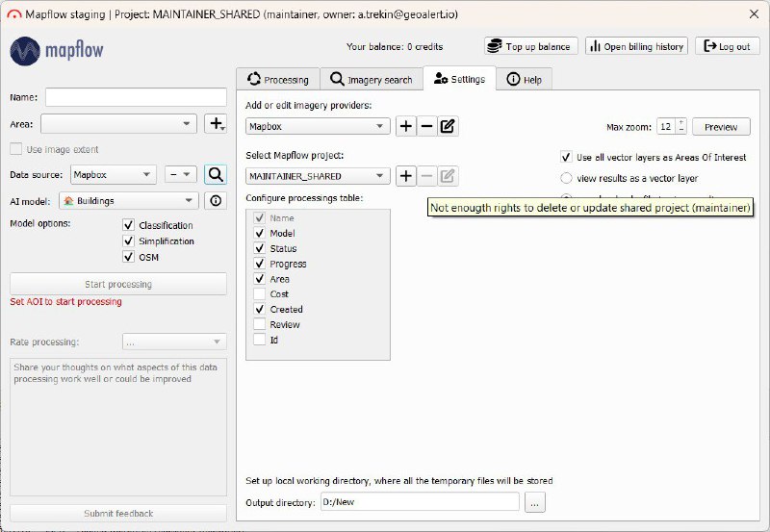Click Start processing button
The image size is (770, 532).
pyautogui.click(x=118, y=284)
